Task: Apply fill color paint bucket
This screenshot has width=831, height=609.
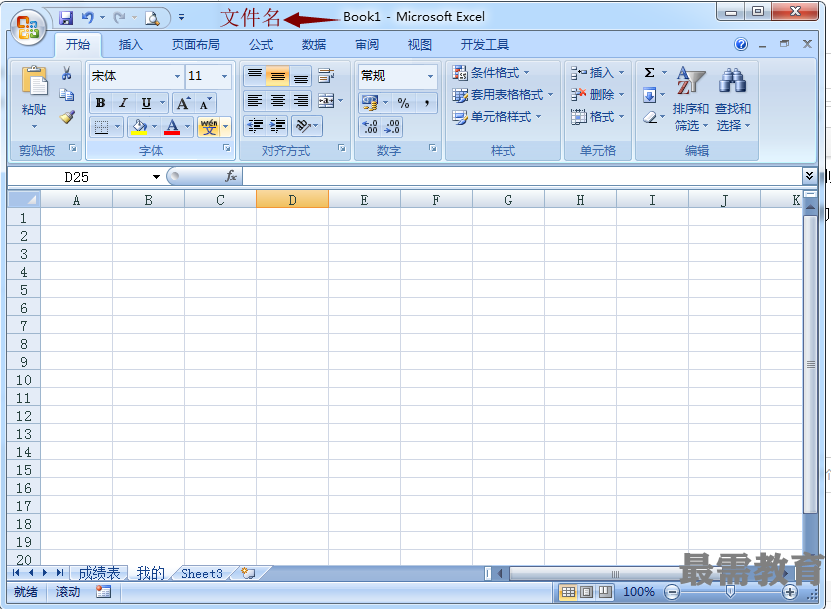Action: (139, 127)
